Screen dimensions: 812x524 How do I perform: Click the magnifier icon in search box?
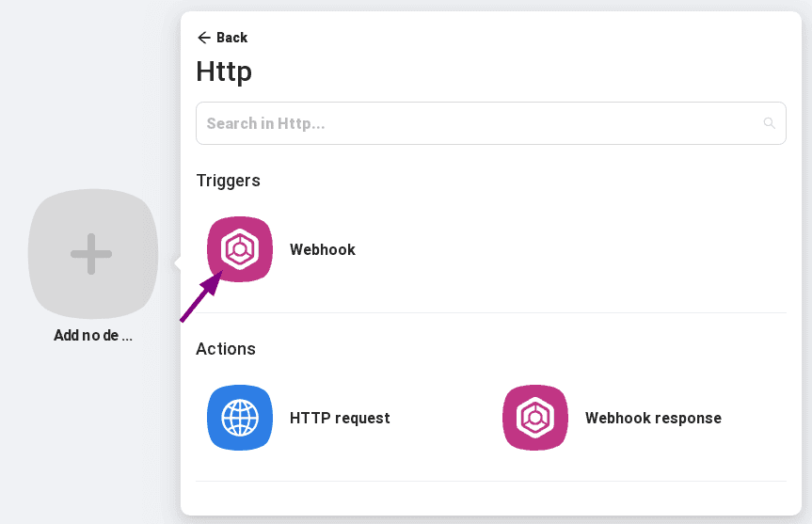[769, 123]
